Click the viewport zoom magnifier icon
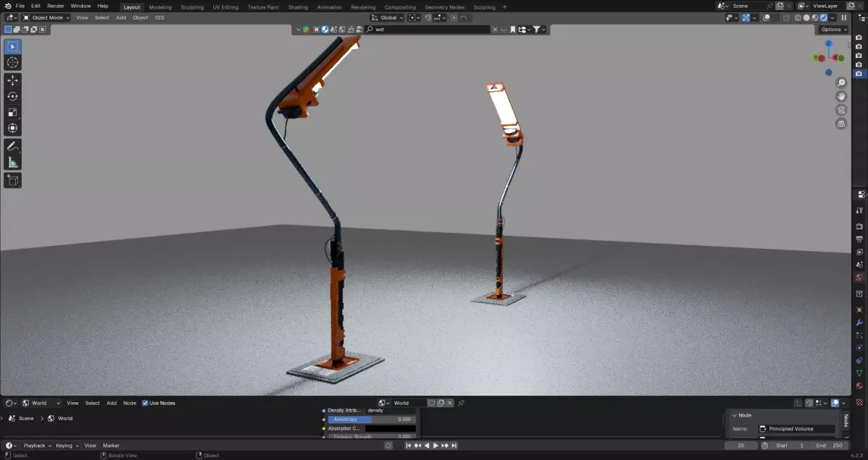Screen dimensions: 868x460 coord(841,83)
